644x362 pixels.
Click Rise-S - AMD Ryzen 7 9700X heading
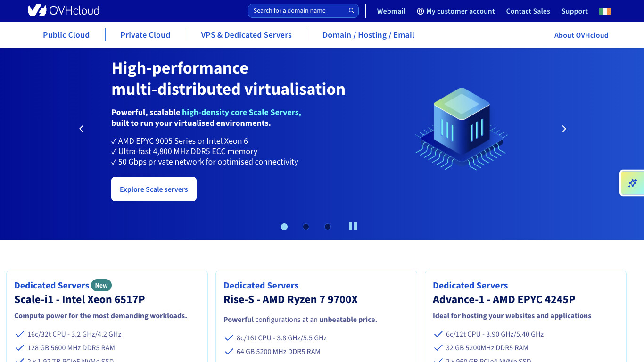pyautogui.click(x=291, y=299)
